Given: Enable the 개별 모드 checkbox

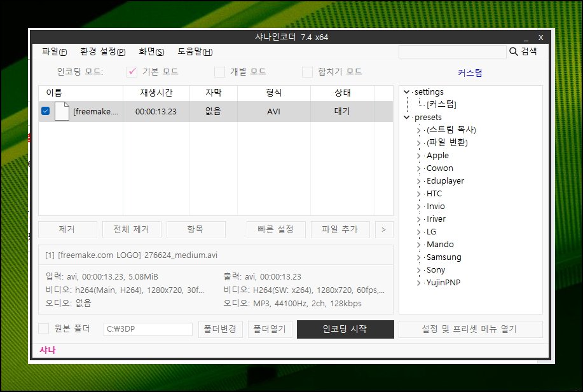Looking at the screenshot, I should [x=220, y=72].
